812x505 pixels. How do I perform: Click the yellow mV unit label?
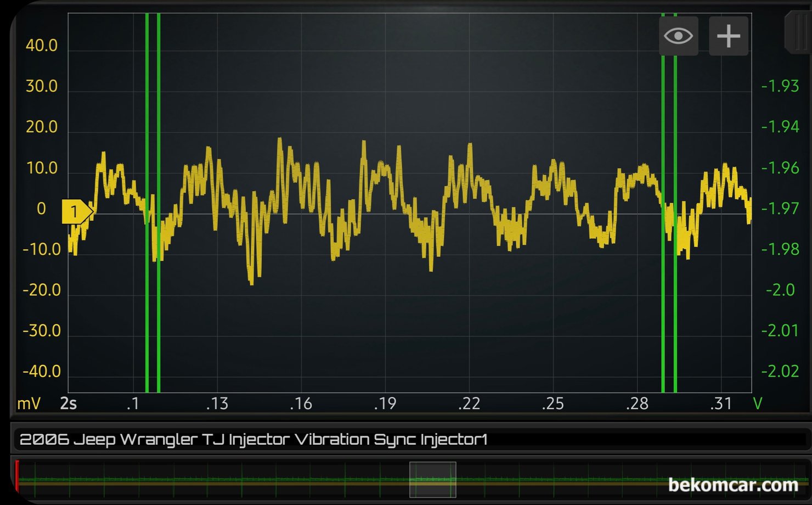click(x=29, y=404)
